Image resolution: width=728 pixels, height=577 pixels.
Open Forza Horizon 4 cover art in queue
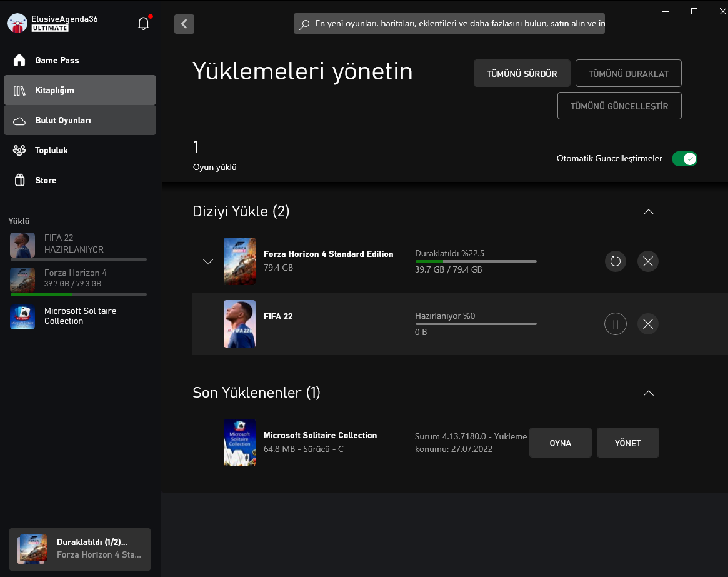(x=239, y=261)
